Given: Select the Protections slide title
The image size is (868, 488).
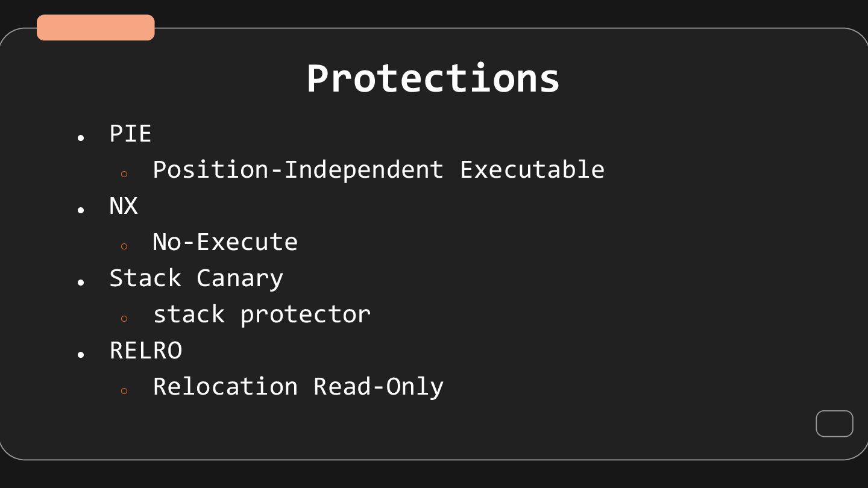Looking at the screenshot, I should (433, 78).
